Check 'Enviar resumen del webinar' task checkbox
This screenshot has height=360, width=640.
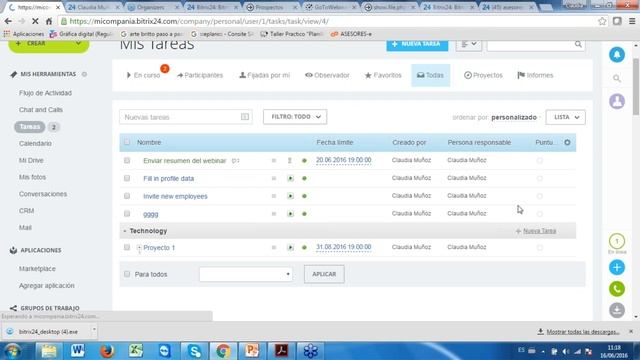[127, 160]
